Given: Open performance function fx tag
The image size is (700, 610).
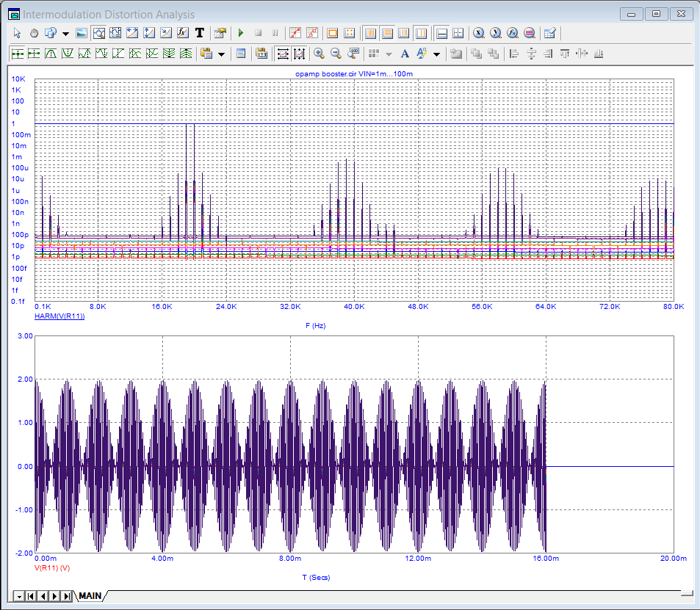Looking at the screenshot, I should (x=183, y=33).
